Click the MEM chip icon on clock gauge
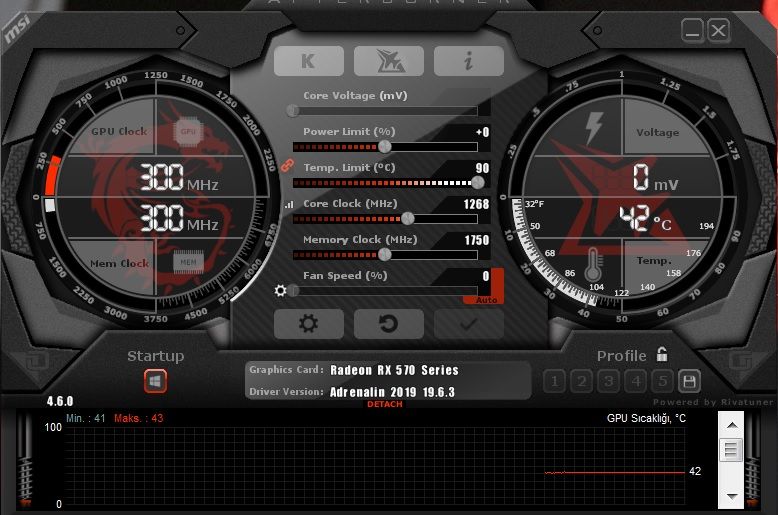 point(188,262)
